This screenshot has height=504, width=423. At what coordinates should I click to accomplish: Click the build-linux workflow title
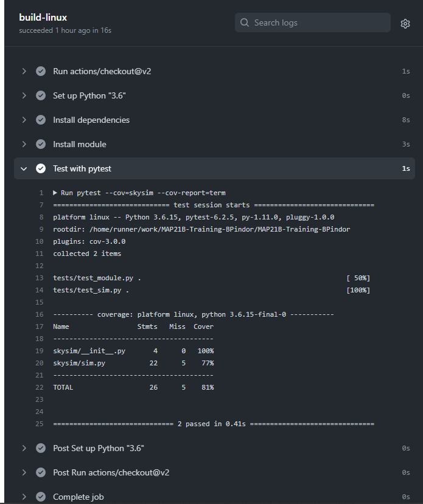pos(43,17)
